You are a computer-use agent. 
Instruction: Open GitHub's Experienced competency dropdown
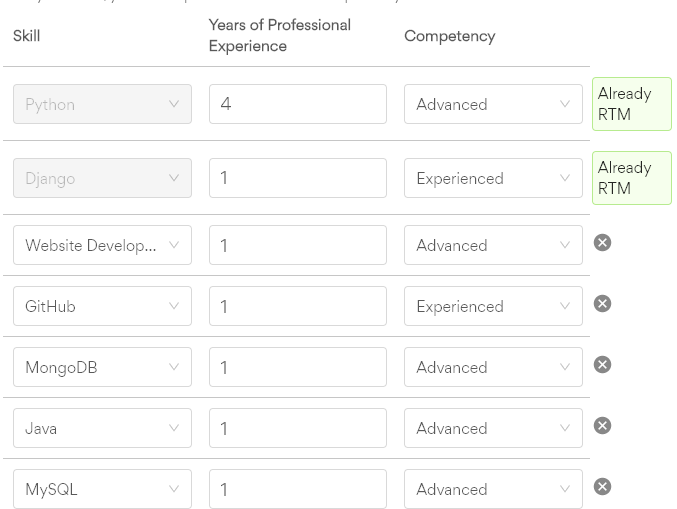(x=493, y=306)
